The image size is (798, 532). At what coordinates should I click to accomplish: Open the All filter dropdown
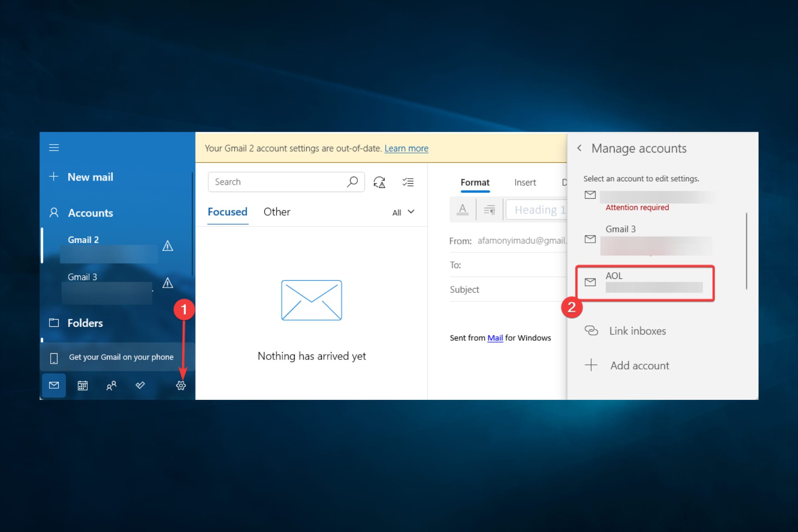click(x=403, y=212)
